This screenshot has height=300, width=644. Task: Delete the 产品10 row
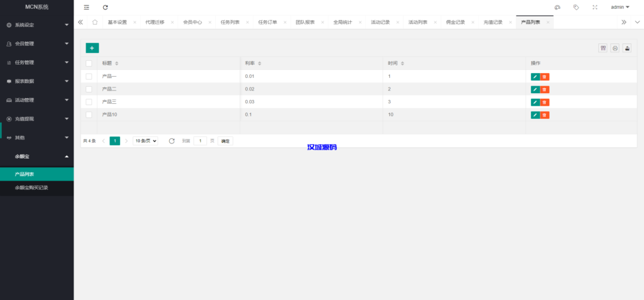point(545,115)
